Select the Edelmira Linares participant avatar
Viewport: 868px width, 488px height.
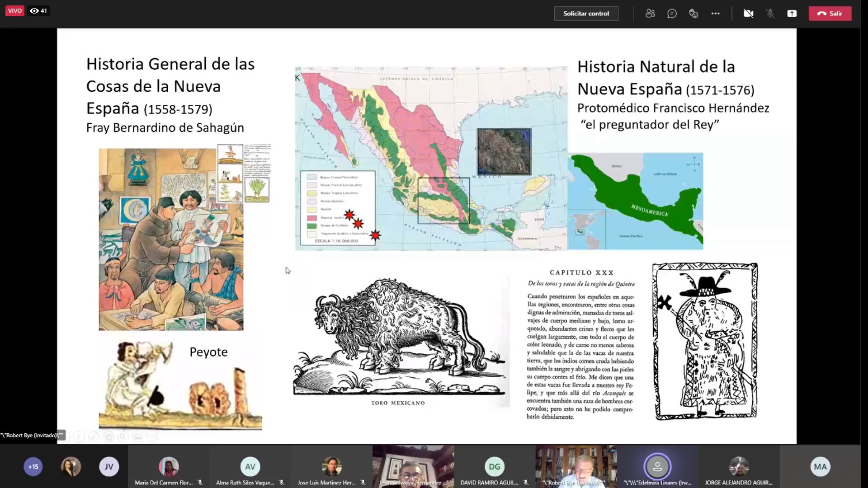(x=657, y=467)
